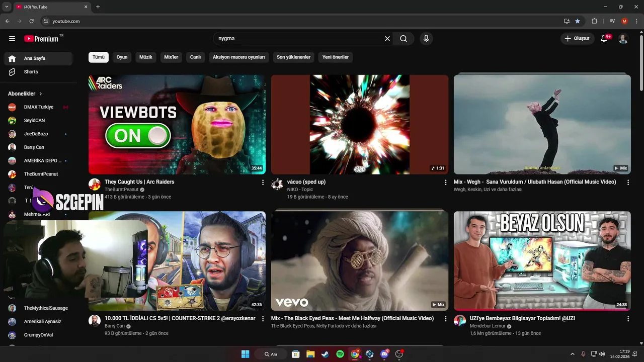Select the Müzik filter chip

pos(146,57)
